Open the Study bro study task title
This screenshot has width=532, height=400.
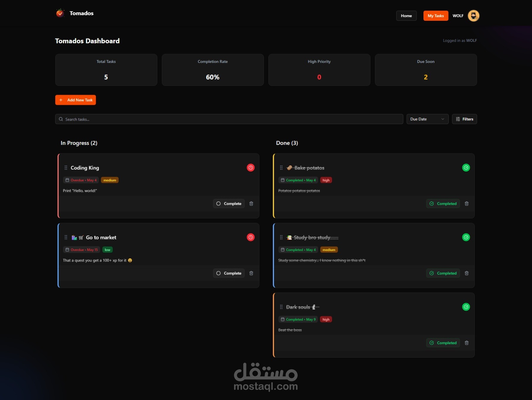(312, 237)
